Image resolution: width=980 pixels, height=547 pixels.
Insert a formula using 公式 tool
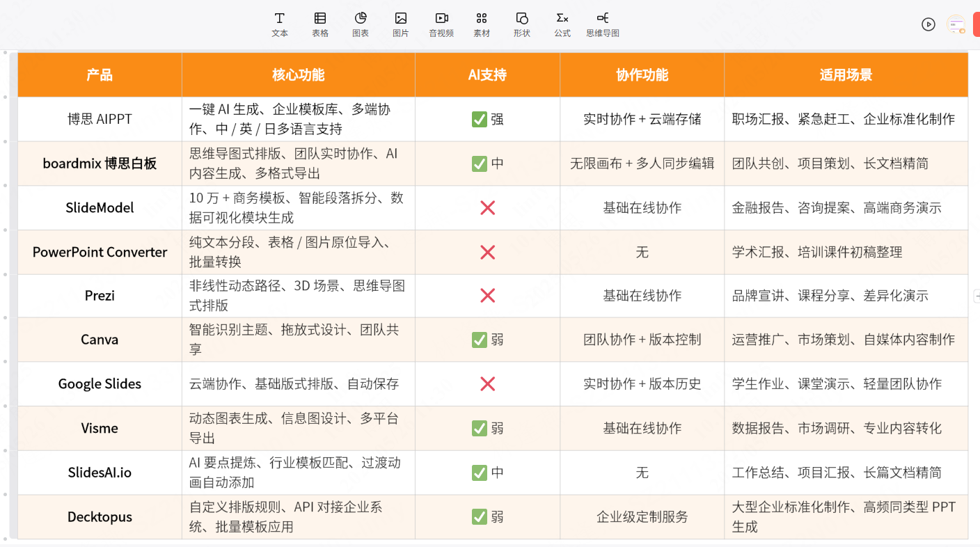(x=562, y=24)
